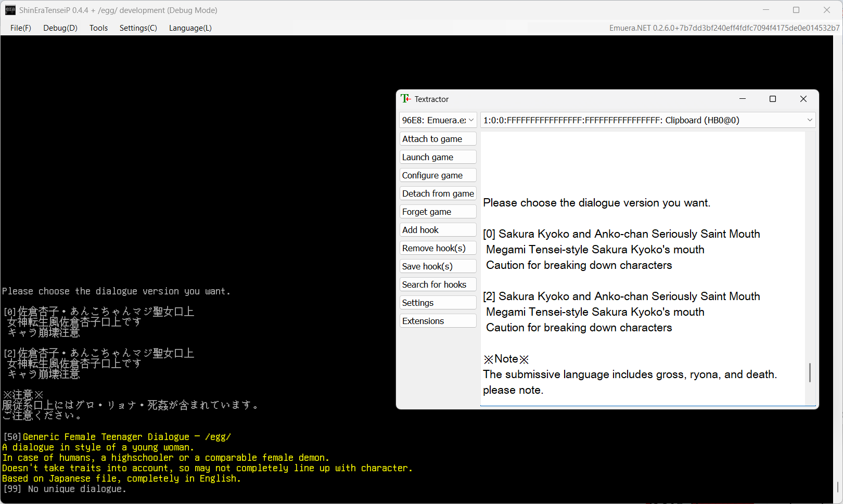Expand the Clipboard hook thread dropdown
Screen dimensions: 843x504
[x=647, y=120]
